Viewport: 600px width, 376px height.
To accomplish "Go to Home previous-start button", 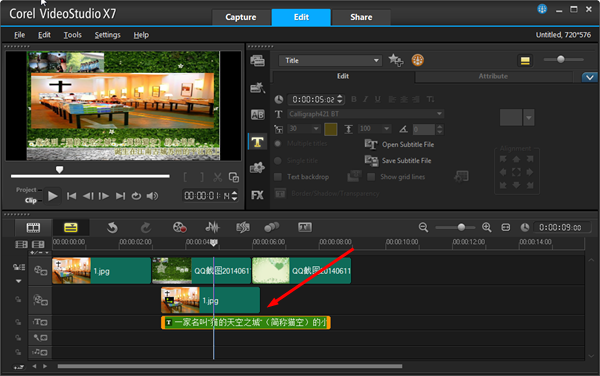I will tap(71, 196).
